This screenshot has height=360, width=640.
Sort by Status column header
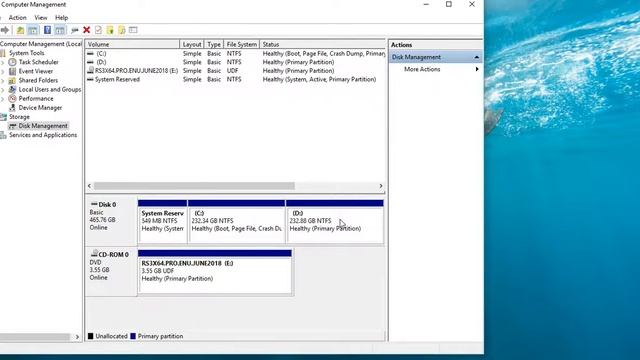point(322,44)
